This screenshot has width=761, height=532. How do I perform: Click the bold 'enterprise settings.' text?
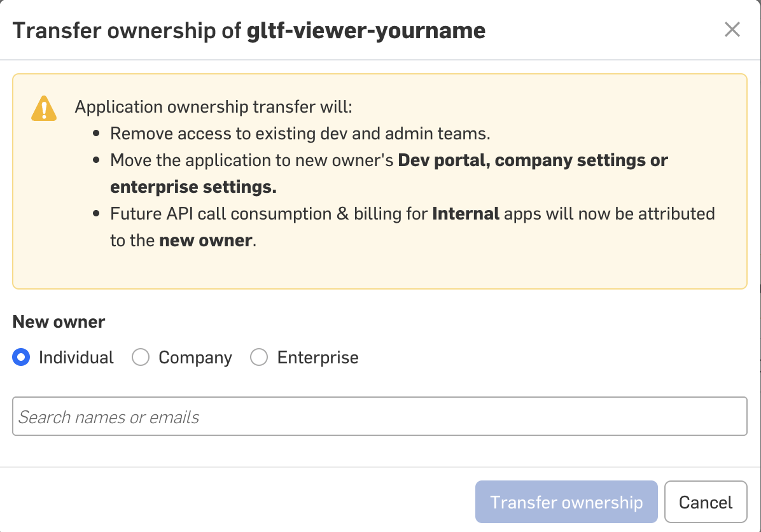coord(193,187)
